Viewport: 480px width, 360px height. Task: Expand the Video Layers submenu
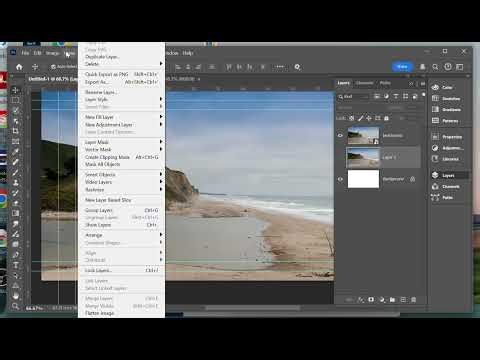click(x=121, y=182)
